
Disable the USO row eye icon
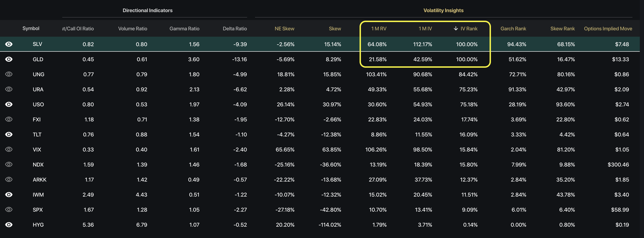[x=9, y=104]
